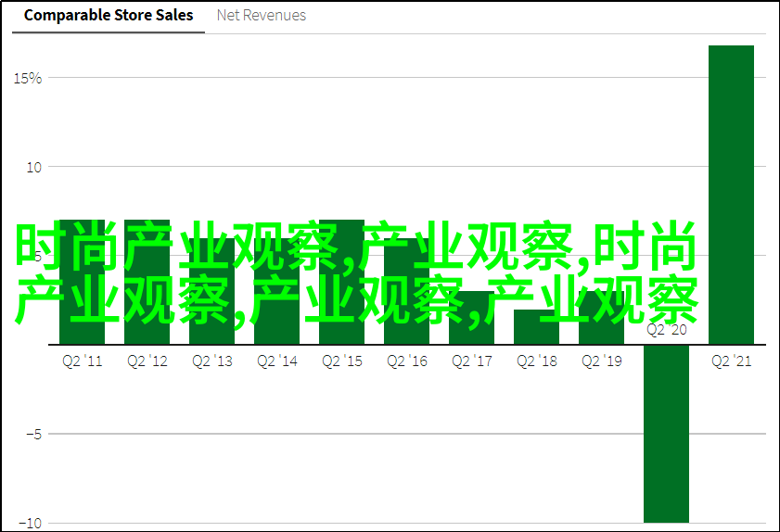
Task: Click the −5 y-axis label
Action: 33,434
